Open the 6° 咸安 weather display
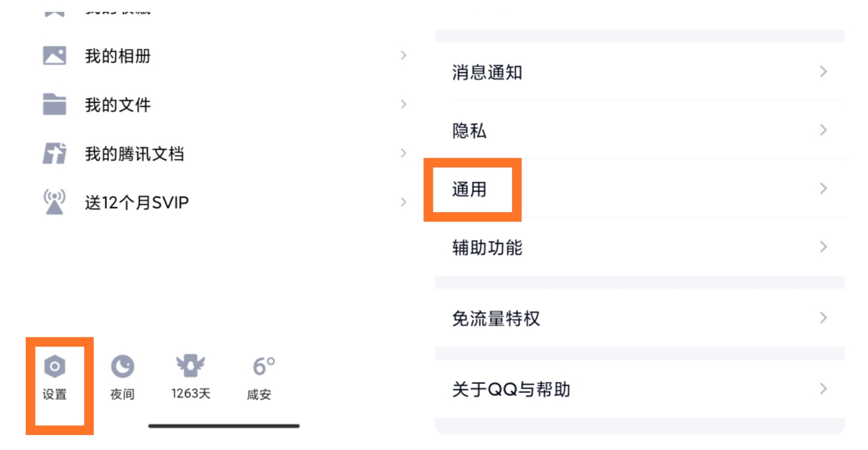868x450 pixels. [x=260, y=379]
